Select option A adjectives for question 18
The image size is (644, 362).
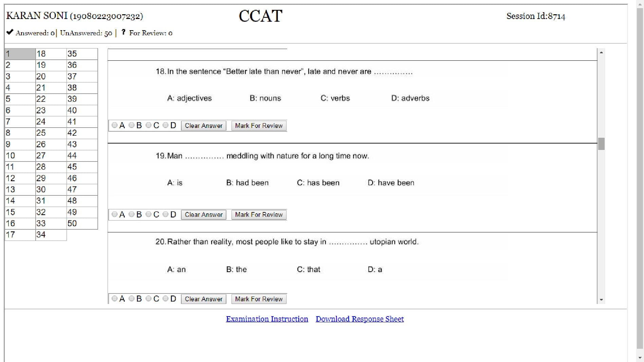(114, 125)
